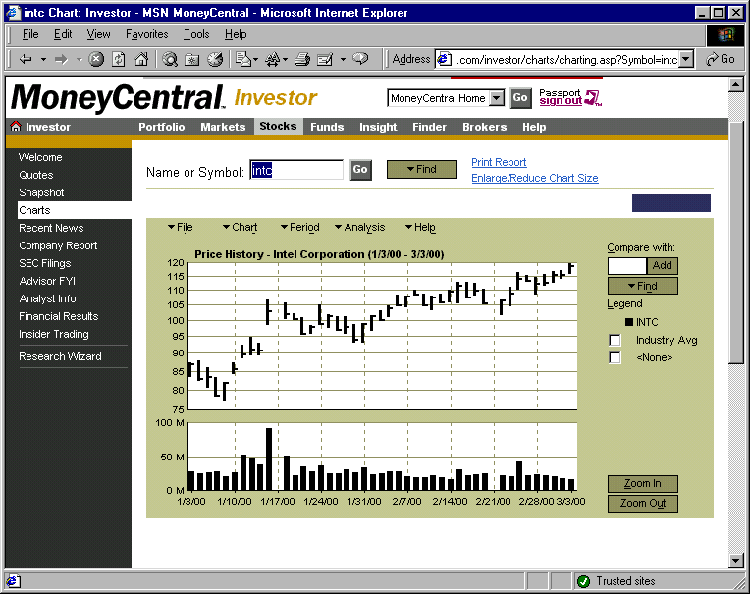Click the Name or Symbol input field
Image resolution: width=750 pixels, height=594 pixels.
pyautogui.click(x=297, y=170)
